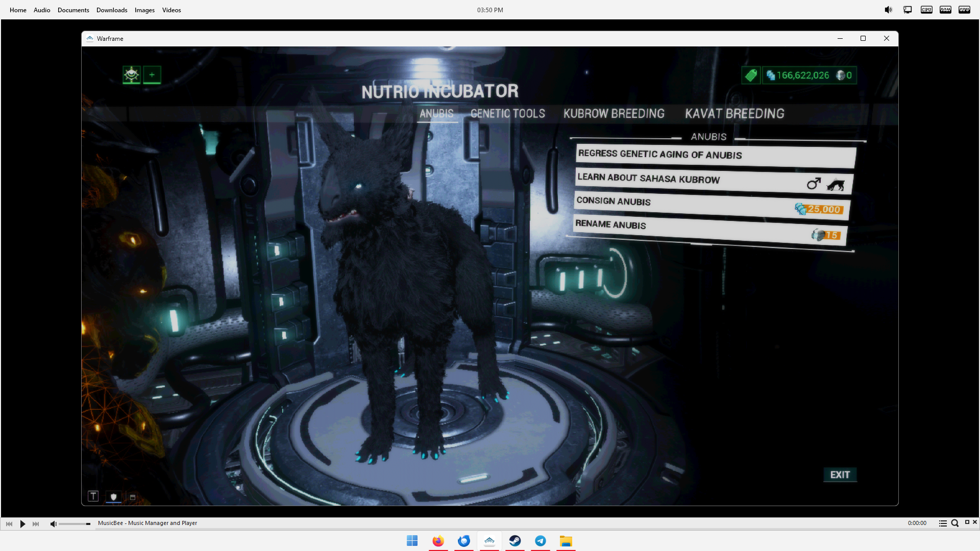Screen dimensions: 980x551
Task: Toggle the shield icon in bottom bar
Action: [x=113, y=496]
